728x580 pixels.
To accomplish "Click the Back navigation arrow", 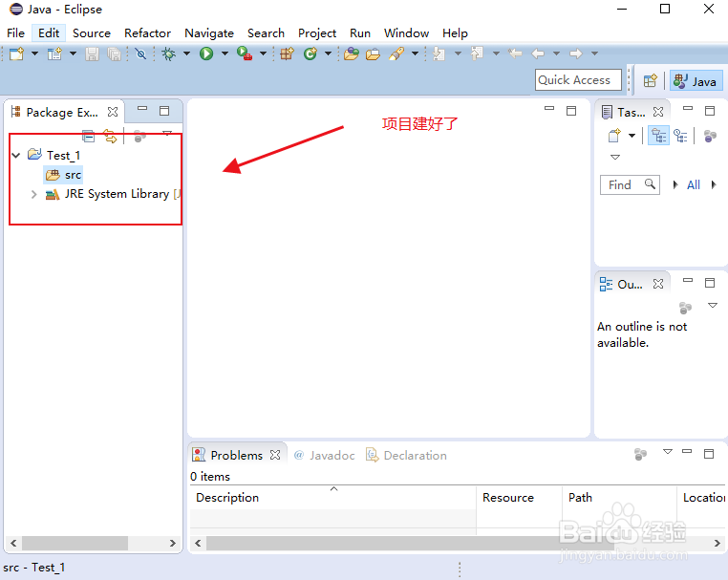I will point(538,54).
